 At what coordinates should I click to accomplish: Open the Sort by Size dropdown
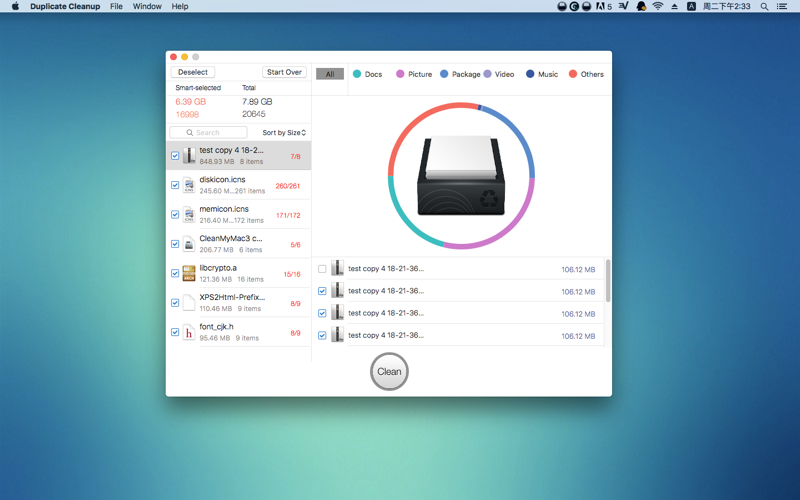(284, 133)
